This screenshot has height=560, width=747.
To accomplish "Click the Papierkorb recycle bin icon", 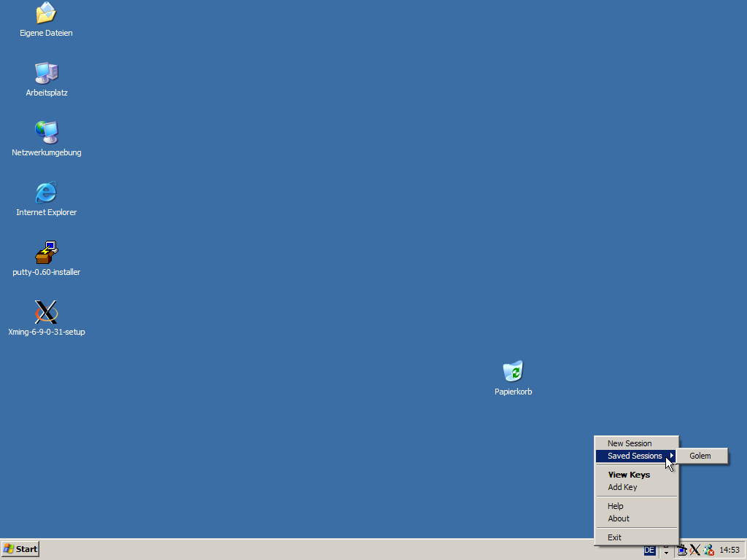I will point(513,372).
